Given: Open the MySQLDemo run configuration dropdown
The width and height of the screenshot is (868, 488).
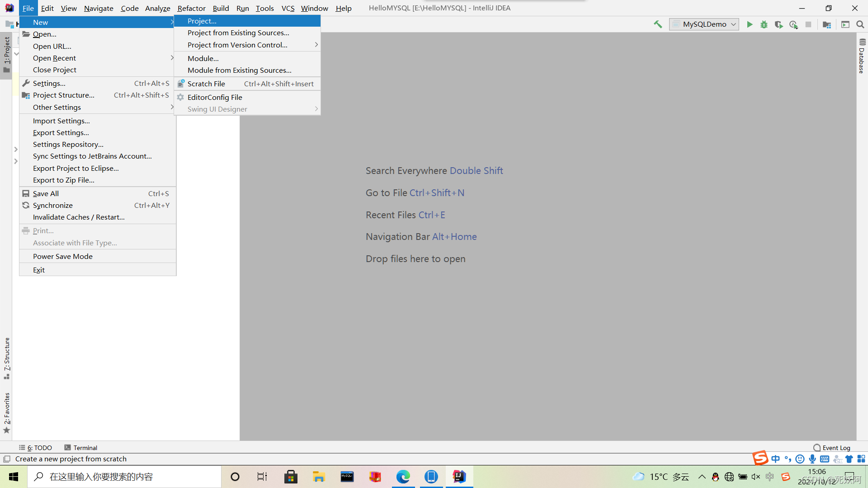Looking at the screenshot, I should (x=704, y=24).
